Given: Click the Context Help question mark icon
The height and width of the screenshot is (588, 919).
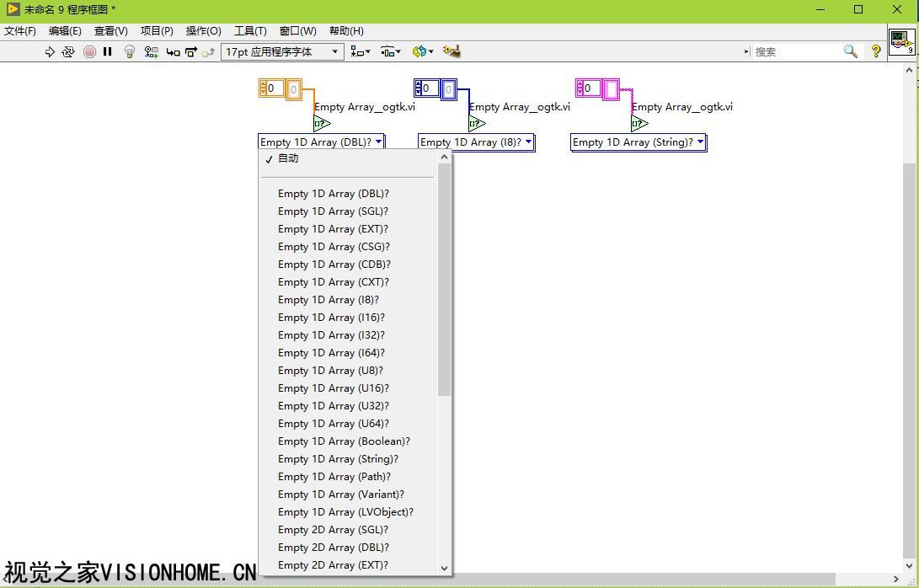Looking at the screenshot, I should tap(876, 51).
